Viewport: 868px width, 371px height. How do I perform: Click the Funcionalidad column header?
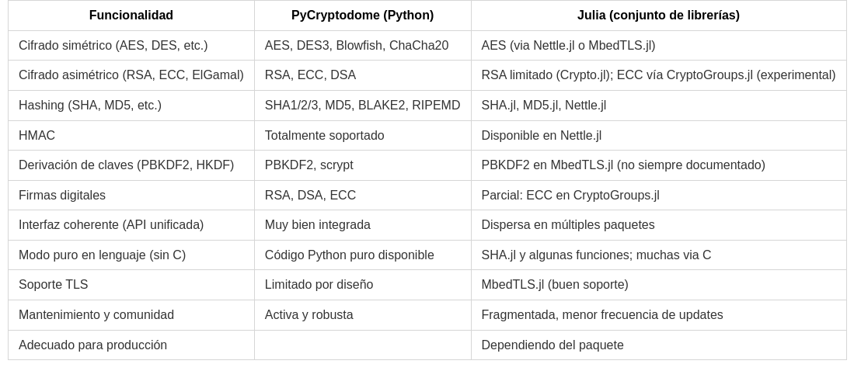click(131, 16)
